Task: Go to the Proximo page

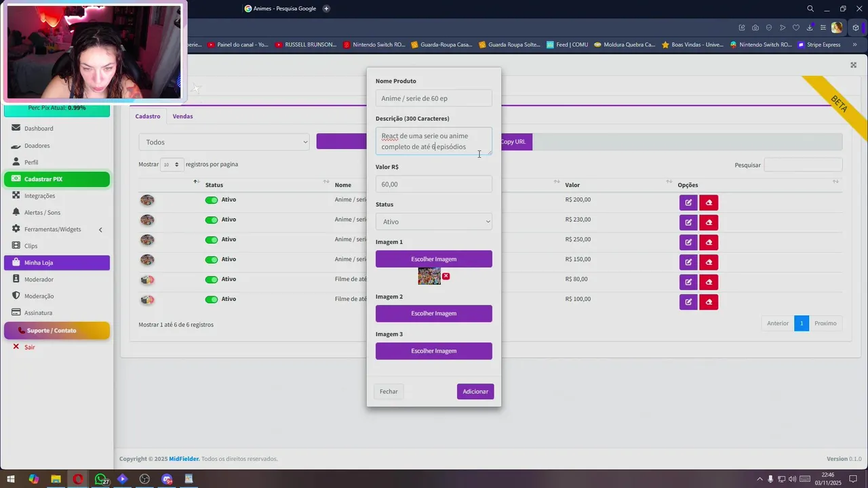Action: [x=825, y=323]
